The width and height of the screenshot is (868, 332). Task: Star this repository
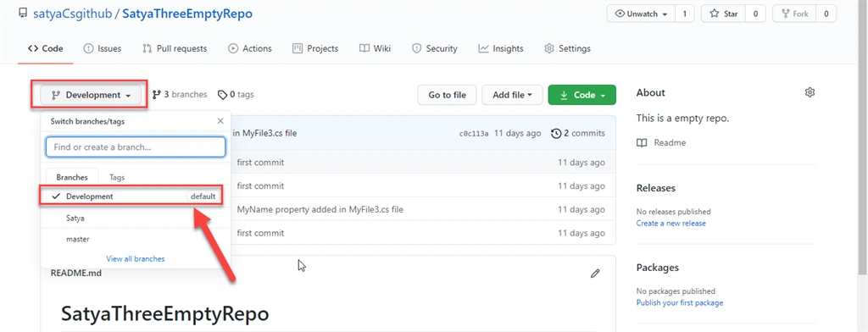click(724, 14)
